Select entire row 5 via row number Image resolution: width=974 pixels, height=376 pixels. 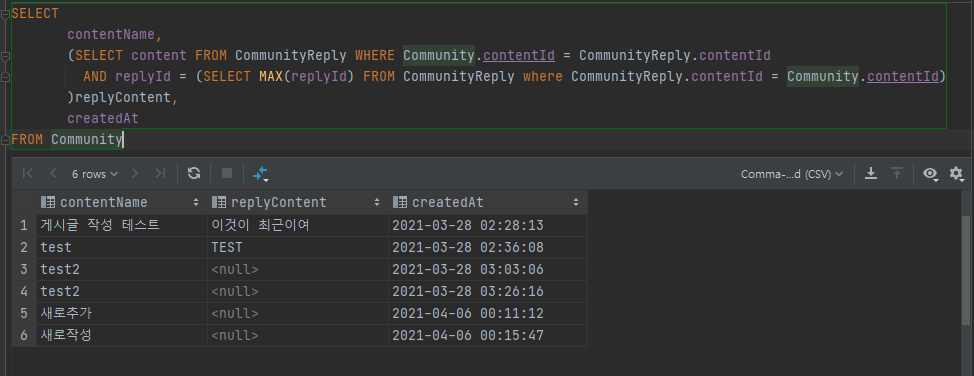[x=24, y=313]
